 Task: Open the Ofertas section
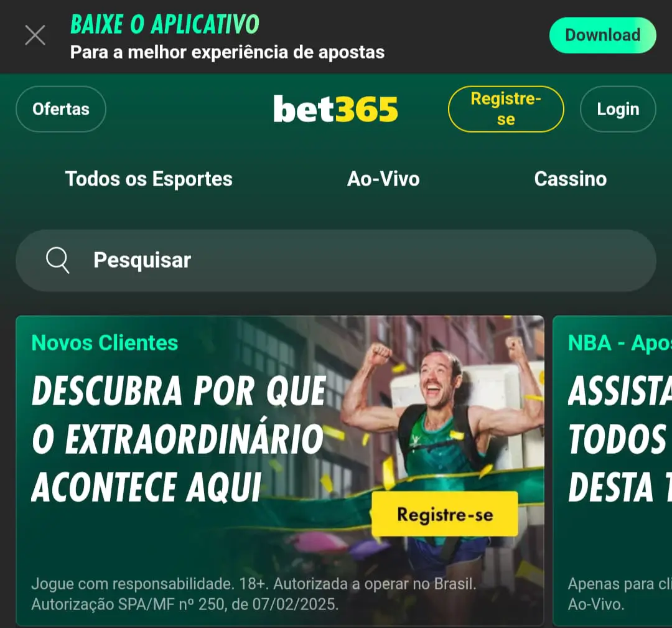click(x=61, y=109)
